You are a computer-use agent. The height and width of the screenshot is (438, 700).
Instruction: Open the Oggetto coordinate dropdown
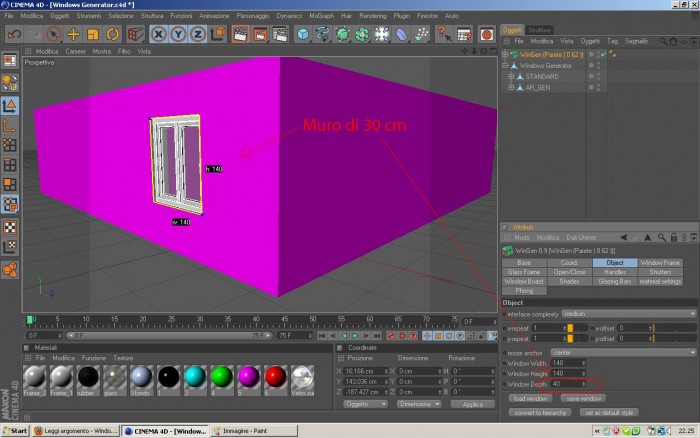point(365,404)
